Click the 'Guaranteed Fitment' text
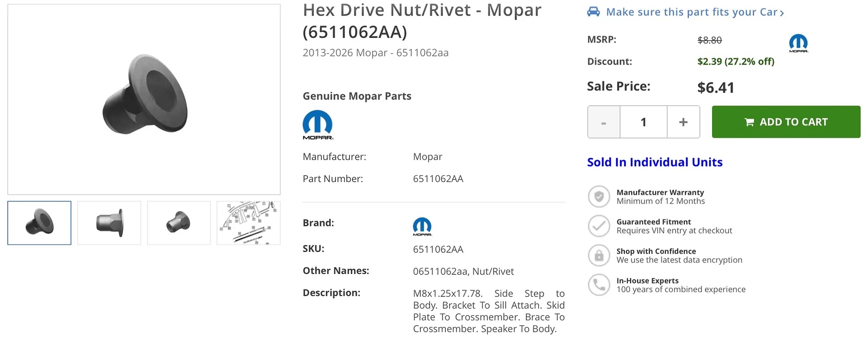This screenshot has width=868, height=338. click(x=654, y=222)
